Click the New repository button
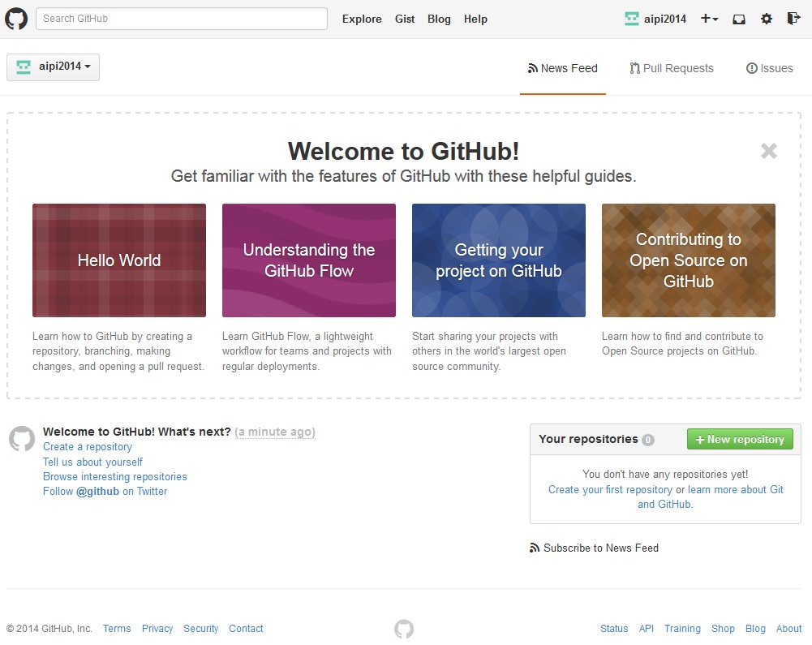 pyautogui.click(x=740, y=439)
